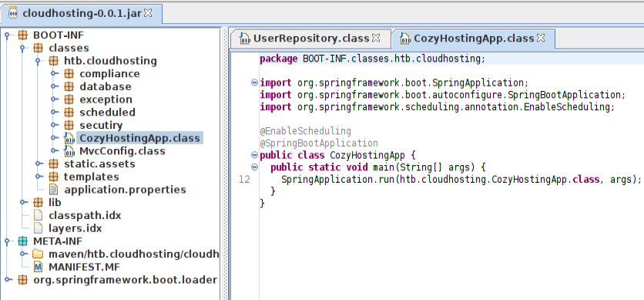The height and width of the screenshot is (300, 644).
Task: Click the lib package icon
Action: tap(38, 203)
